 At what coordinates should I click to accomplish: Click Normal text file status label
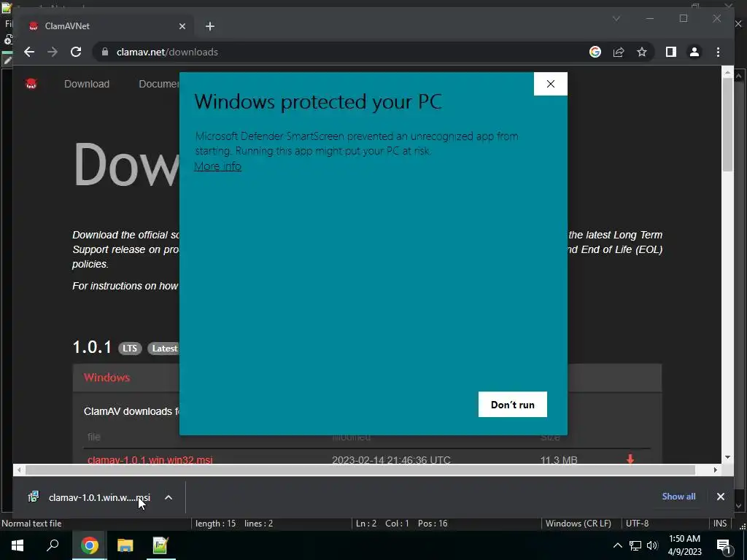(x=31, y=524)
